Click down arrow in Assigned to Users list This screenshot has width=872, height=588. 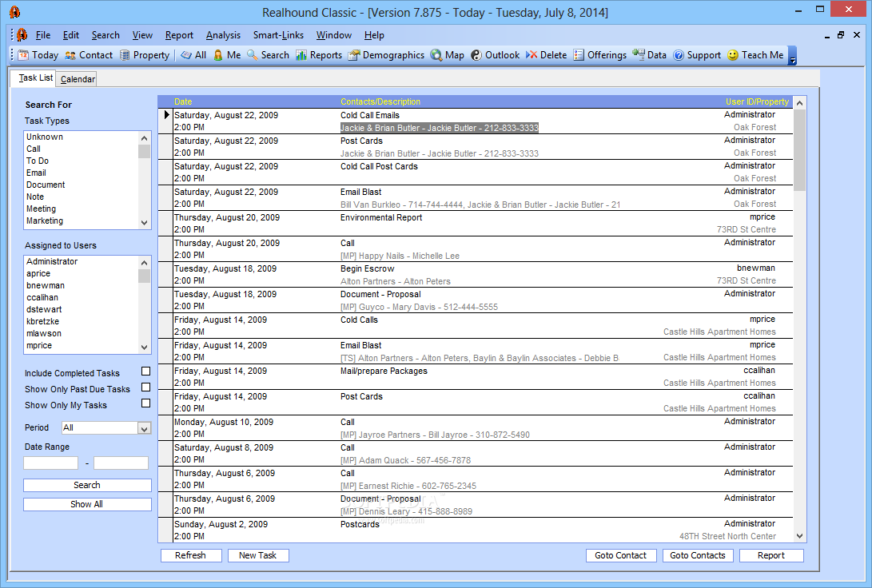pos(144,348)
